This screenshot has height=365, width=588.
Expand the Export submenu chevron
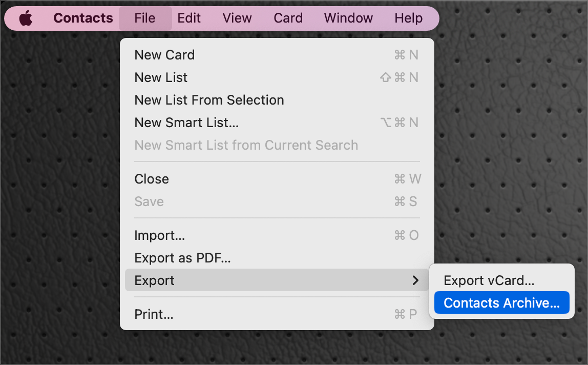(x=415, y=280)
